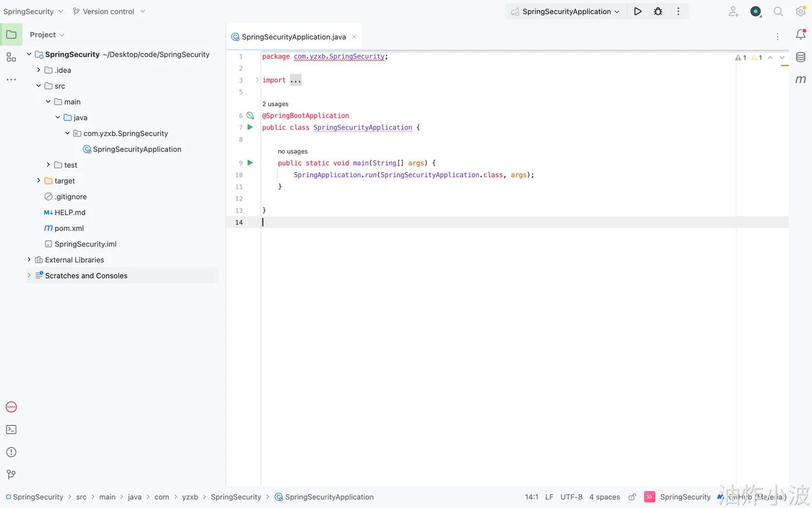The width and height of the screenshot is (812, 508).
Task: Open pom.xml in the project tree
Action: point(69,228)
